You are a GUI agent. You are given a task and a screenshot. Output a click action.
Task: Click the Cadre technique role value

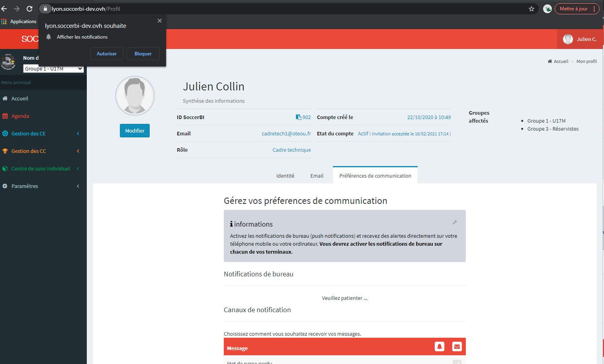tap(291, 150)
